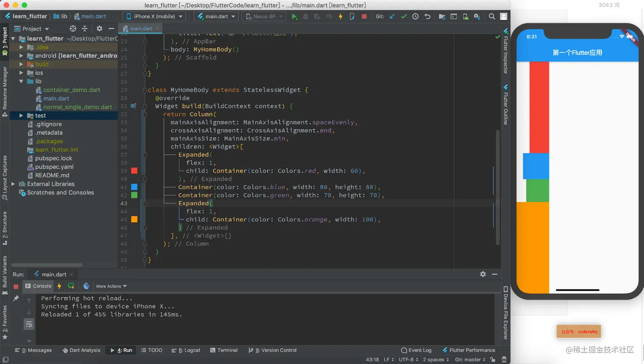This screenshot has width=644, height=364.
Task: Expand the android folder in project tree
Action: 21,56
